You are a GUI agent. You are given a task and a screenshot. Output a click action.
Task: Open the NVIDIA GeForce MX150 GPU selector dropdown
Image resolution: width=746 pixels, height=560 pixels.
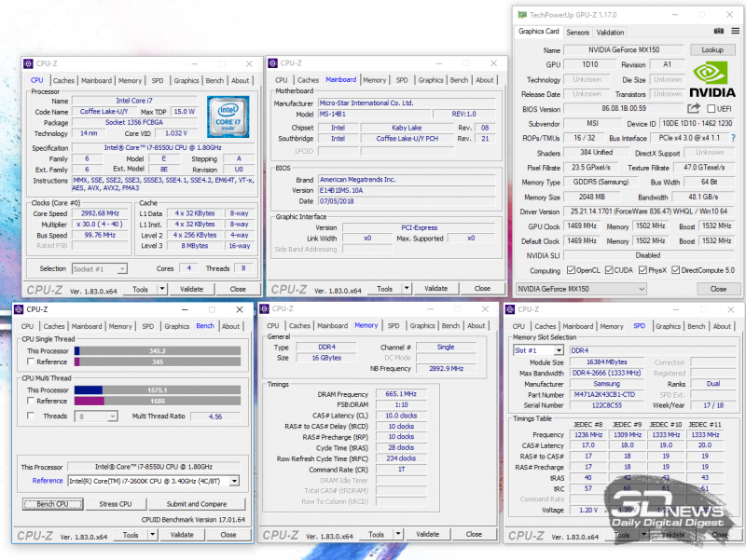pos(581,289)
